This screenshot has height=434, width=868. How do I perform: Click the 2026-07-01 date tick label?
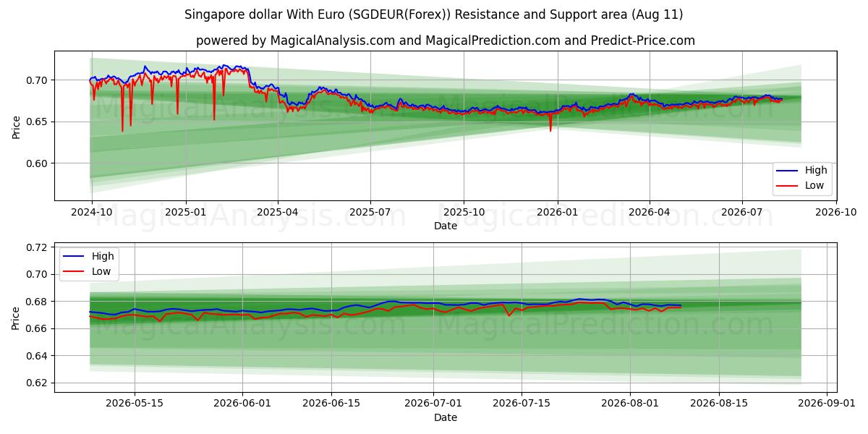(x=434, y=404)
